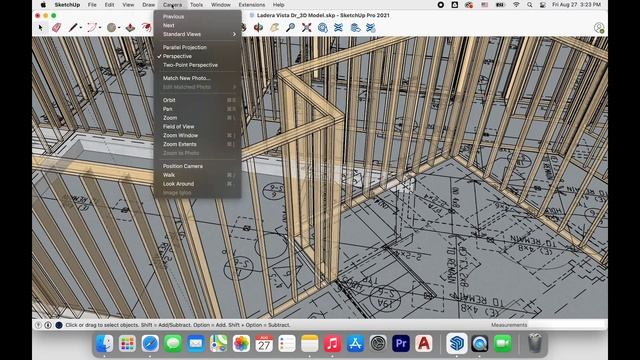Choose Zoom from the Camera menu
This screenshot has height=360, width=640.
(x=198, y=118)
